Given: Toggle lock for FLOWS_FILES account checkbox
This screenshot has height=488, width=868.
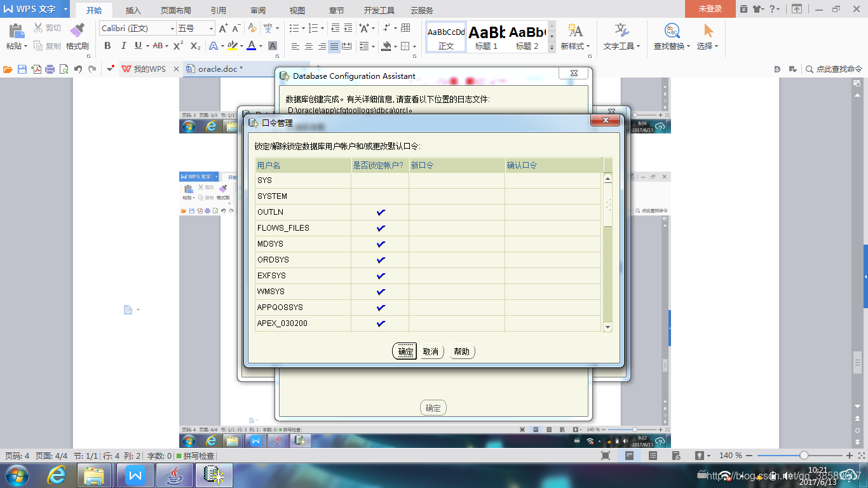Looking at the screenshot, I should click(381, 228).
